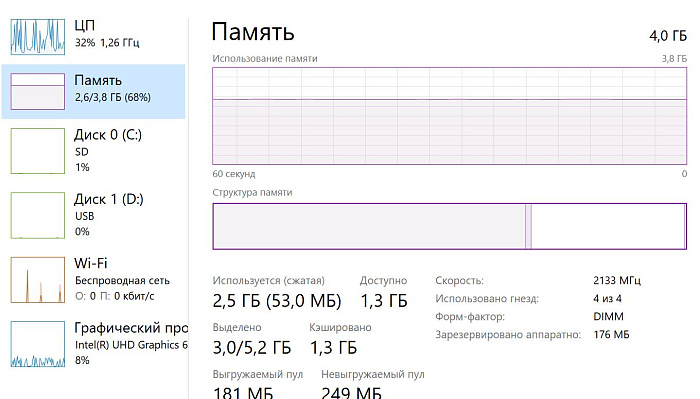Image resolution: width=700 pixels, height=399 pixels.
Task: Switch to the ЦП performance entry
Action: click(x=84, y=25)
